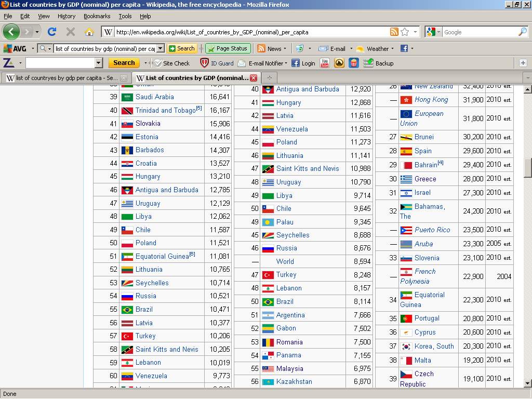Bookmark this page with the star icon

click(x=405, y=32)
